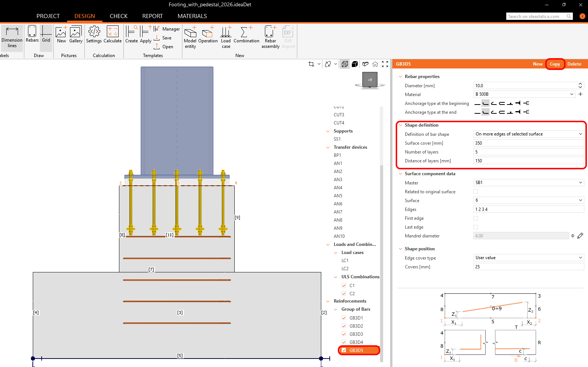The width and height of the screenshot is (588, 367).
Task: Select the Grid draw tool
Action: click(x=46, y=35)
